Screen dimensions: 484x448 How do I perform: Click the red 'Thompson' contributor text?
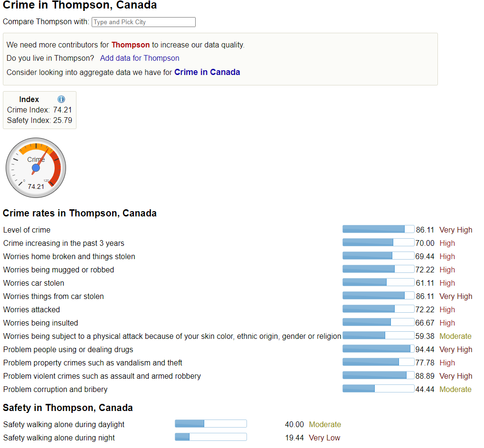click(131, 45)
